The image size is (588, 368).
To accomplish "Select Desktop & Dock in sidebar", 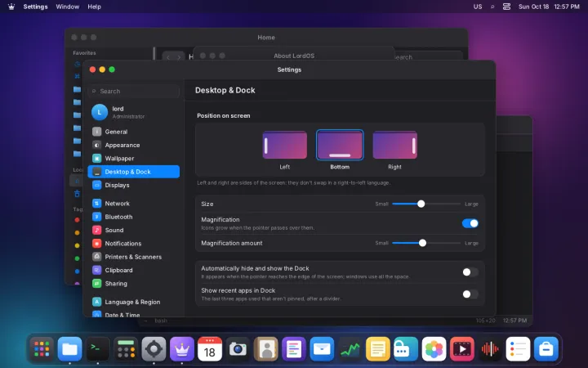I will point(133,172).
